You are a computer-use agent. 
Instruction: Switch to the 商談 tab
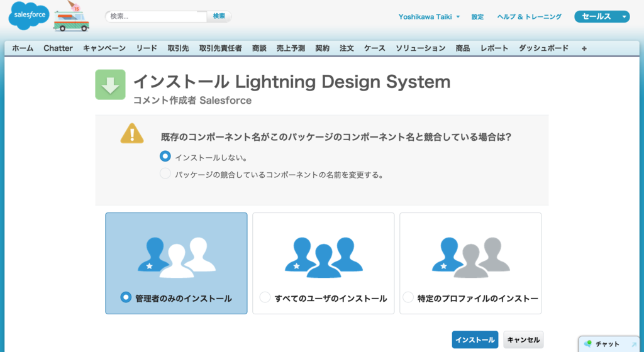[x=259, y=48]
